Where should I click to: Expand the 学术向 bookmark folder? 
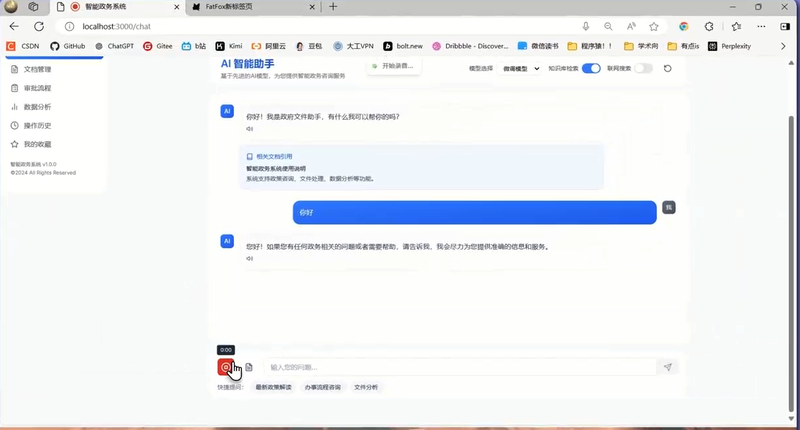click(x=641, y=46)
